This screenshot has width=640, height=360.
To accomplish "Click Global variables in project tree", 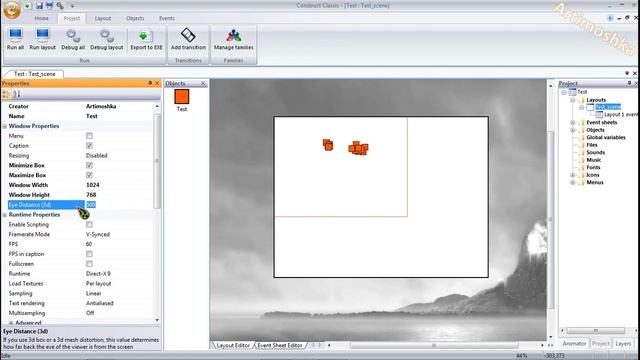I will click(606, 138).
